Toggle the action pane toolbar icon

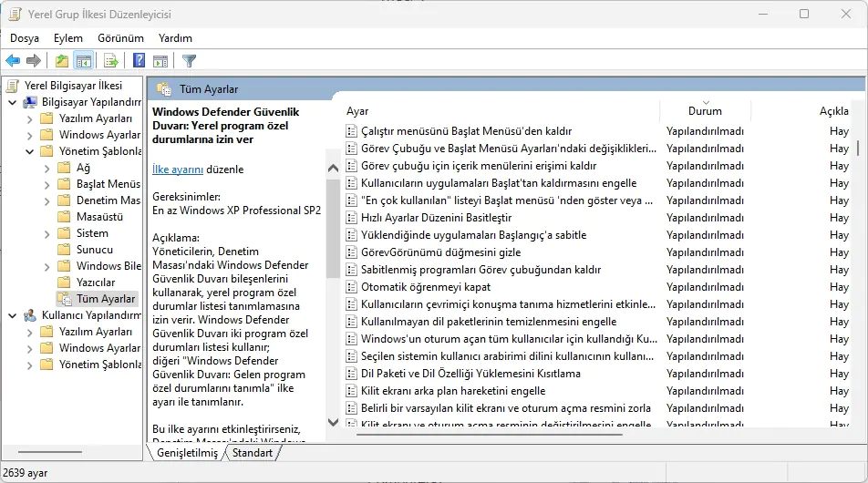[160, 61]
